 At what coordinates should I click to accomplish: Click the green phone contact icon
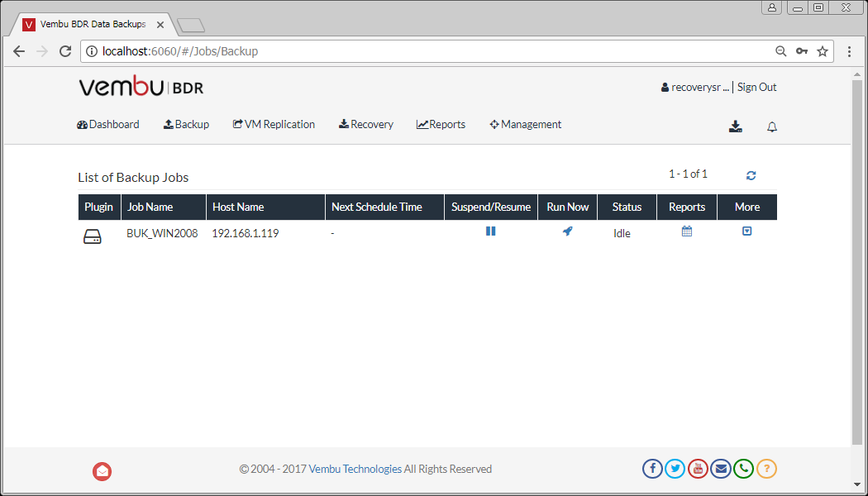[743, 469]
